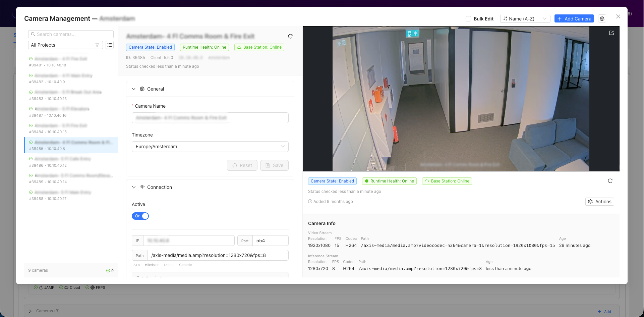The image size is (644, 317).
Task: Click the search magnifier icon in camera search
Action: coord(33,34)
